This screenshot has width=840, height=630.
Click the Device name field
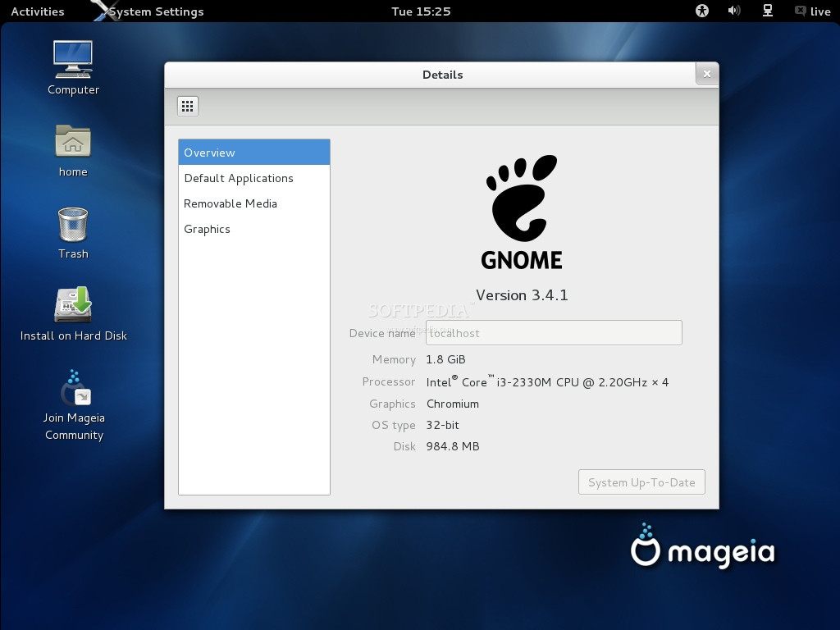[554, 333]
